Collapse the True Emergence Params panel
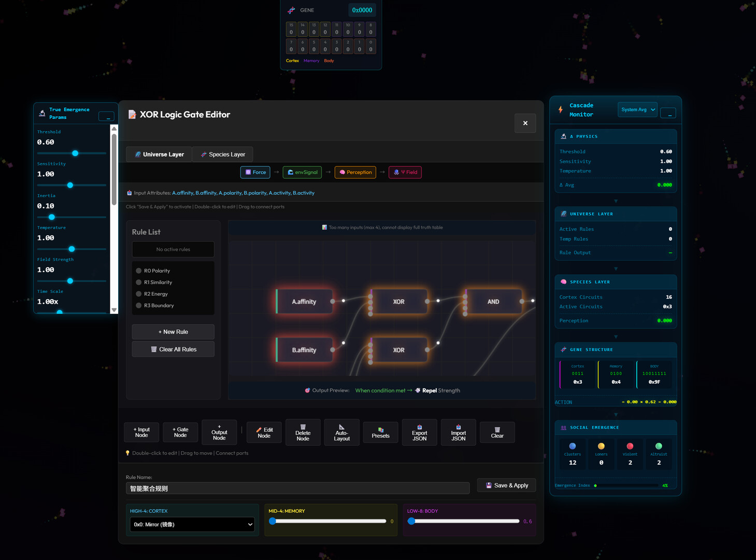 pyautogui.click(x=106, y=117)
